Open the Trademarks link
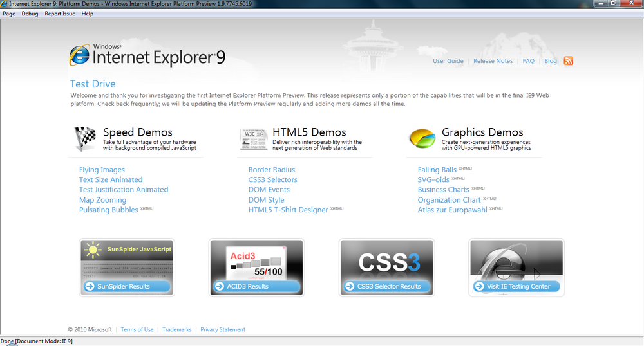The image size is (644, 346). [177, 330]
